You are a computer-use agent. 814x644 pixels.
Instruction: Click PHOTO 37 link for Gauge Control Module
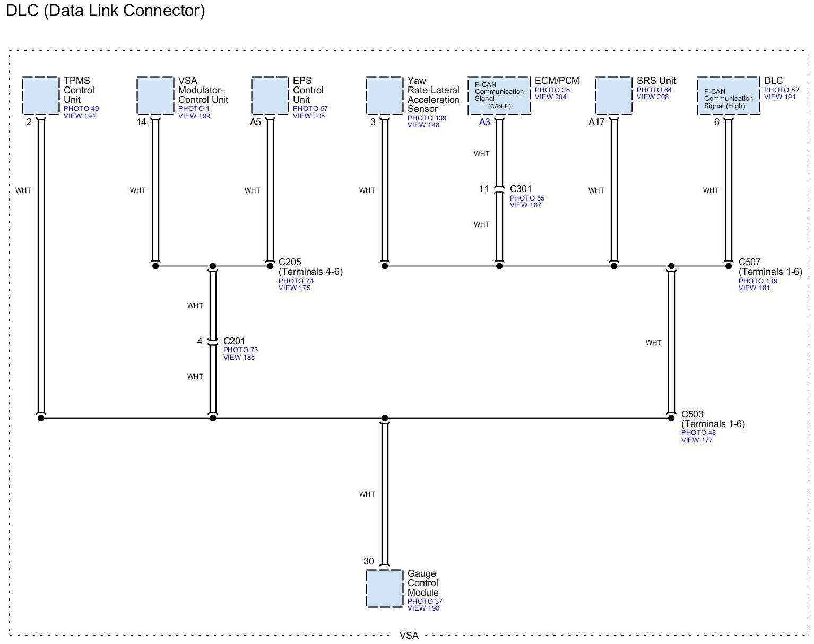(425, 602)
